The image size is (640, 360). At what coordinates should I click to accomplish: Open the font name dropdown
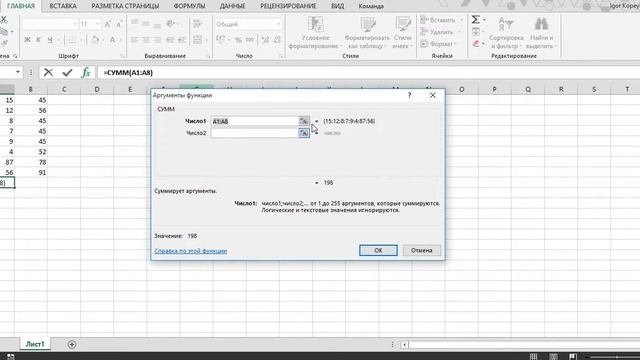pos(75,24)
